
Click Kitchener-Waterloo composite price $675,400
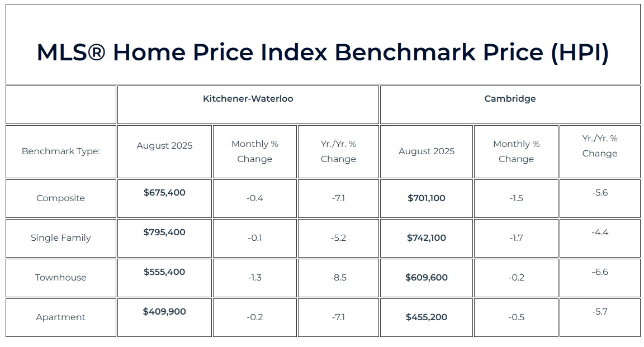pyautogui.click(x=164, y=193)
